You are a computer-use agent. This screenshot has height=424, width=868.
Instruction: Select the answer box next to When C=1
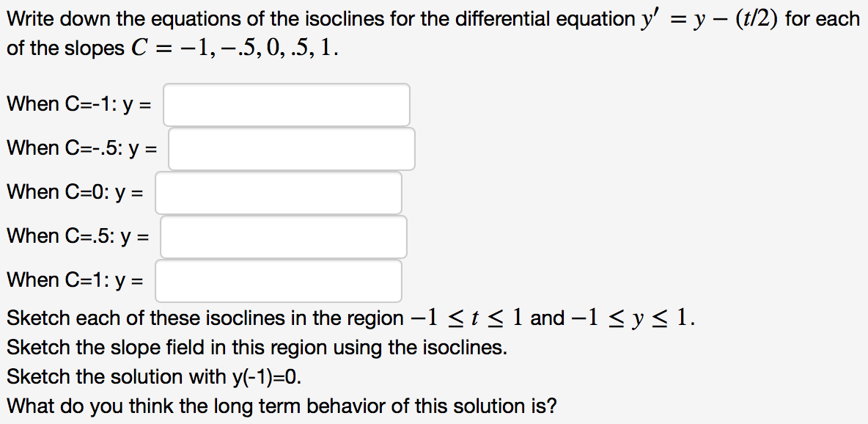pyautogui.click(x=278, y=280)
